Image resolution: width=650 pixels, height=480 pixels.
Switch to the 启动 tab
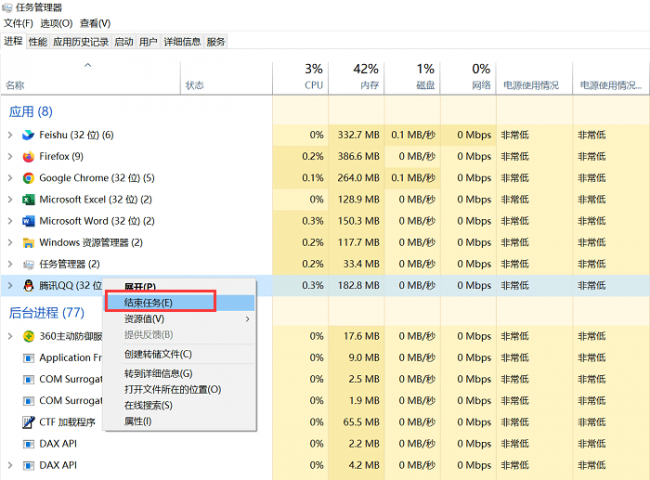coord(124,41)
